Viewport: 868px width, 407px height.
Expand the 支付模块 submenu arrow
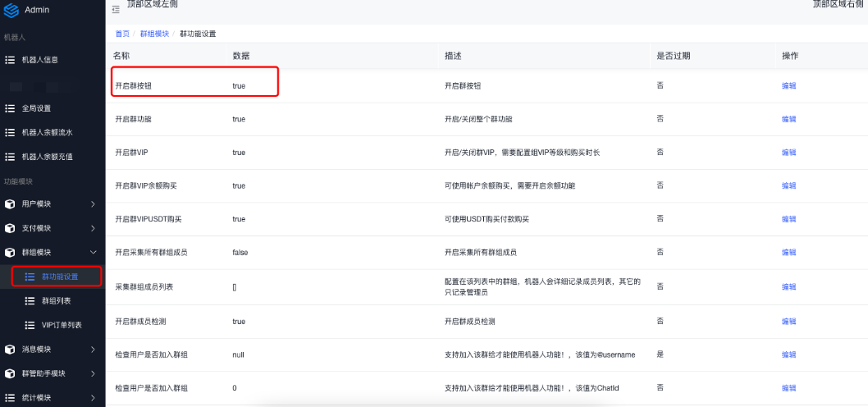(x=93, y=228)
